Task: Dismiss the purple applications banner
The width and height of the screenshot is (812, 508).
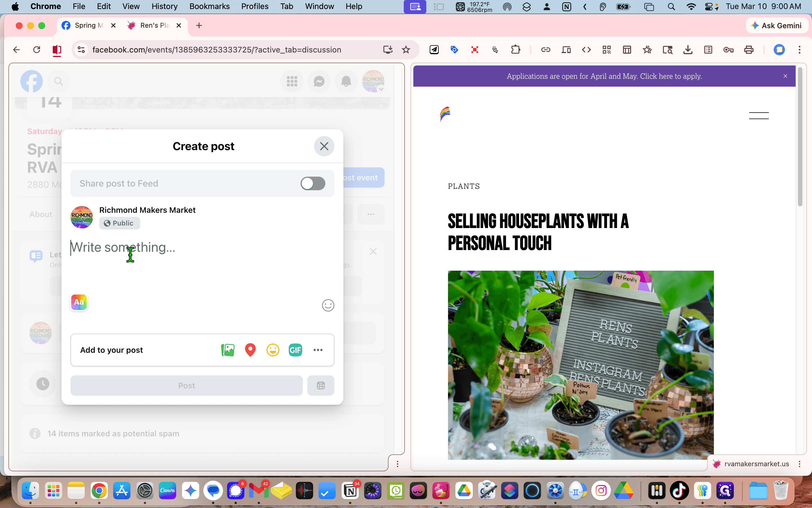Action: [785, 76]
